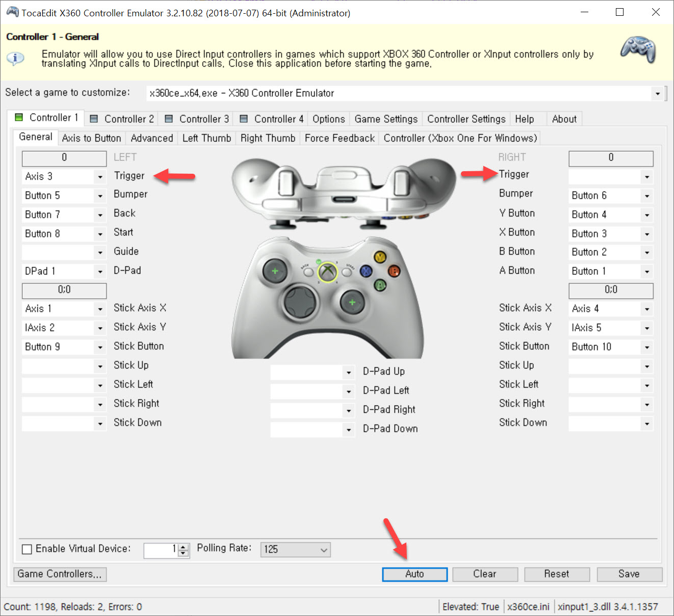The image size is (674, 616).
Task: Click the virtual device number field
Action: click(x=161, y=550)
